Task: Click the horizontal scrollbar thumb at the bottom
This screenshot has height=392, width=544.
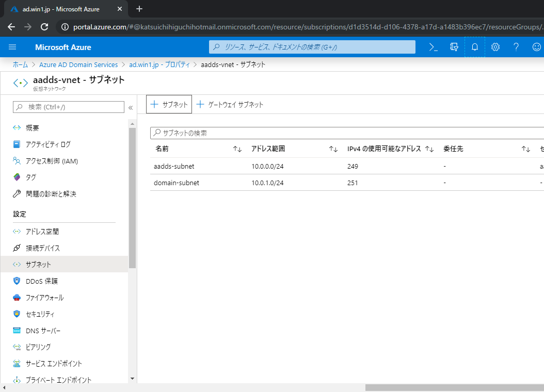Action: [x=455, y=387]
